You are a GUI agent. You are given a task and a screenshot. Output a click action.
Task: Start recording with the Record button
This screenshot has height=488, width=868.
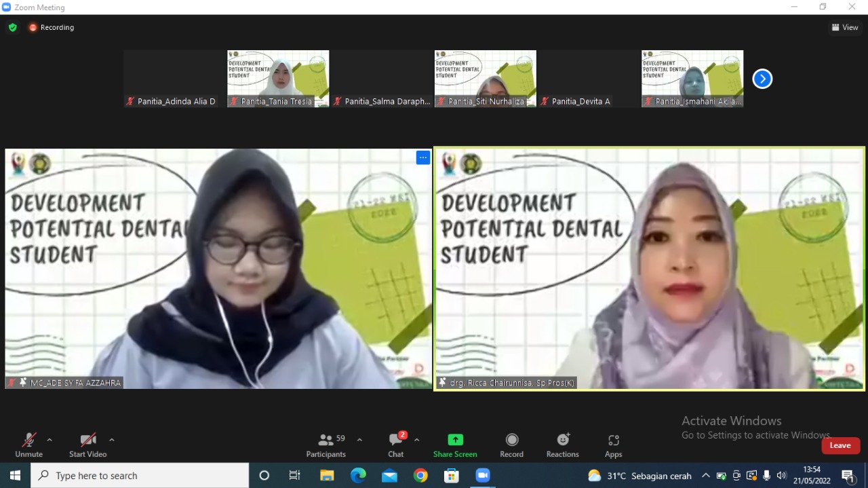[511, 445]
